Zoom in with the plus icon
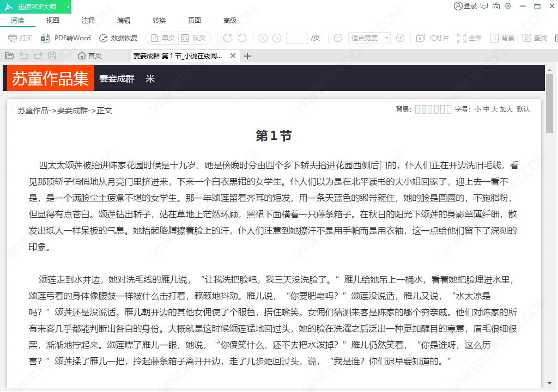The image size is (558, 392). tap(400, 38)
